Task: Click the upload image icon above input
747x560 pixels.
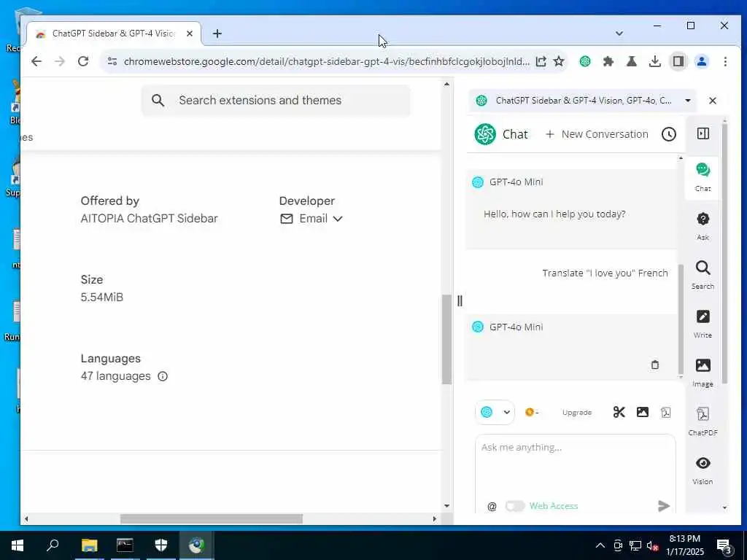Action: [642, 412]
